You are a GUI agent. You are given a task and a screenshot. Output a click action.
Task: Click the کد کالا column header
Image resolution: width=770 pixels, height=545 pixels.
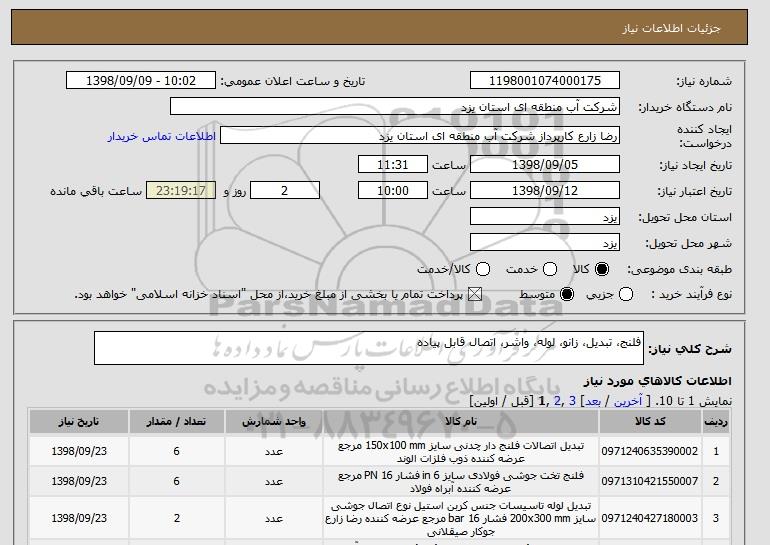click(x=650, y=422)
